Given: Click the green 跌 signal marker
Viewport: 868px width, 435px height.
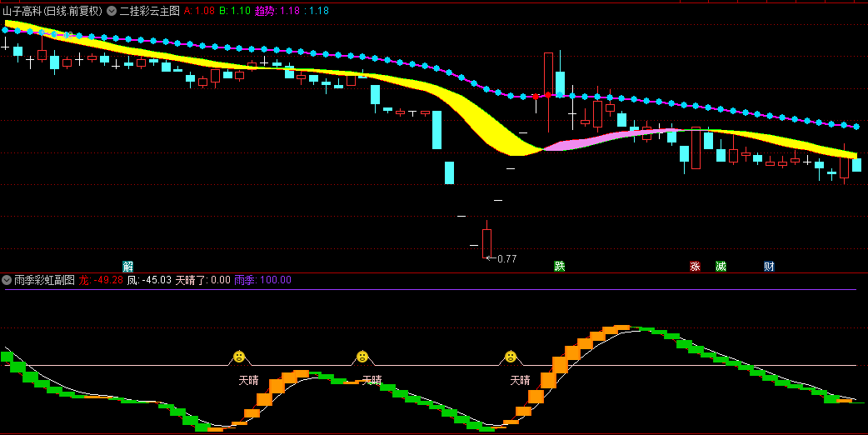Looking at the screenshot, I should point(560,266).
